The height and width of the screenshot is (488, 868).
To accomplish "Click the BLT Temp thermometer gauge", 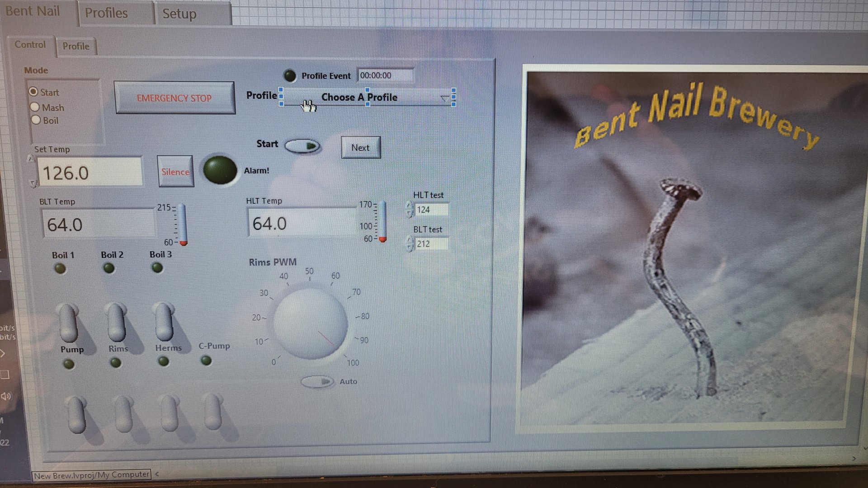I will click(182, 225).
